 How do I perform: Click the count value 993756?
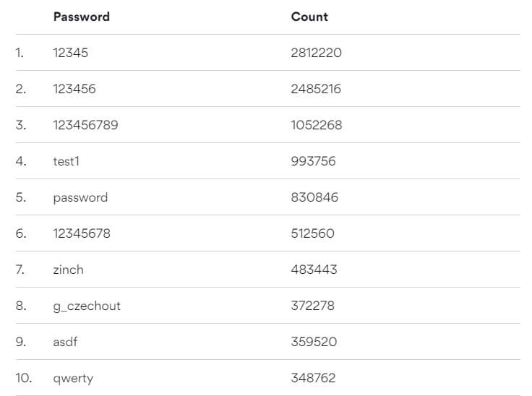coord(313,161)
